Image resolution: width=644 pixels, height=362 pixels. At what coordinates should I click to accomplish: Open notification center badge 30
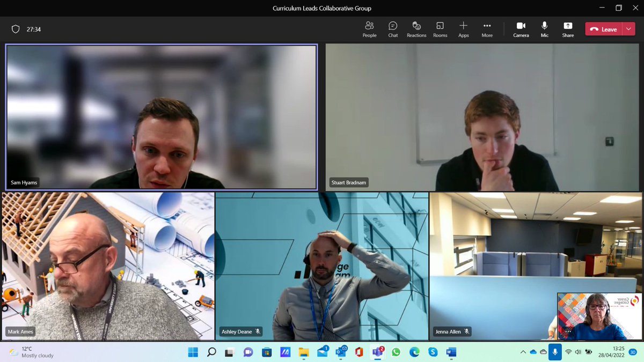click(633, 352)
